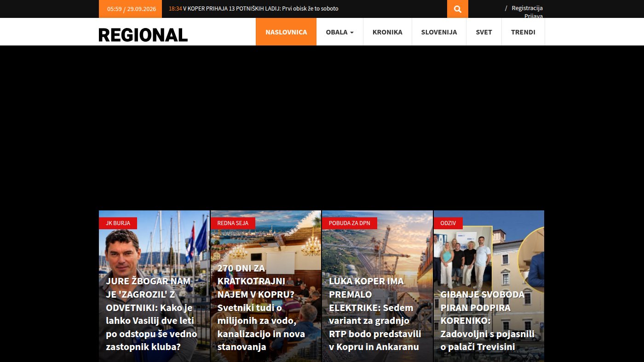
Task: Open the SVET section
Action: [x=484, y=32]
